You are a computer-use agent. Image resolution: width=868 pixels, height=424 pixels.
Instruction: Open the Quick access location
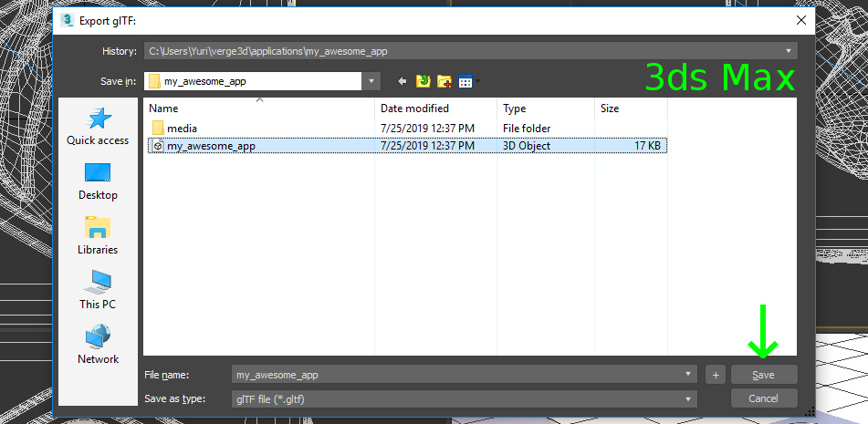click(x=98, y=127)
